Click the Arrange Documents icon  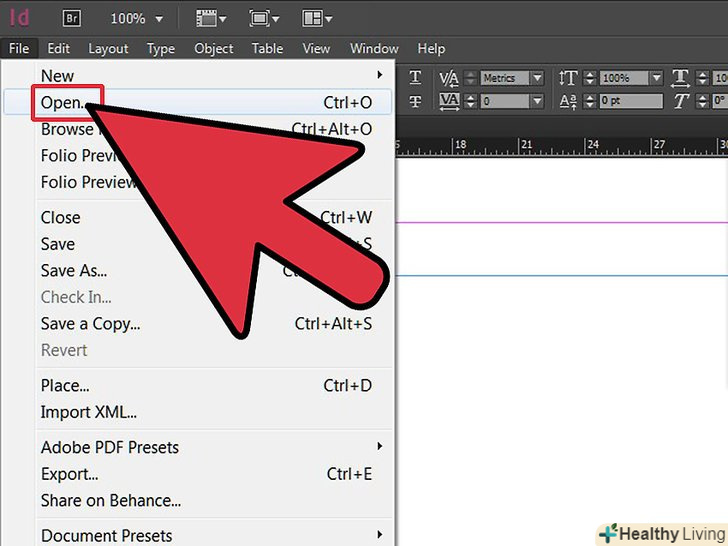coord(316,18)
